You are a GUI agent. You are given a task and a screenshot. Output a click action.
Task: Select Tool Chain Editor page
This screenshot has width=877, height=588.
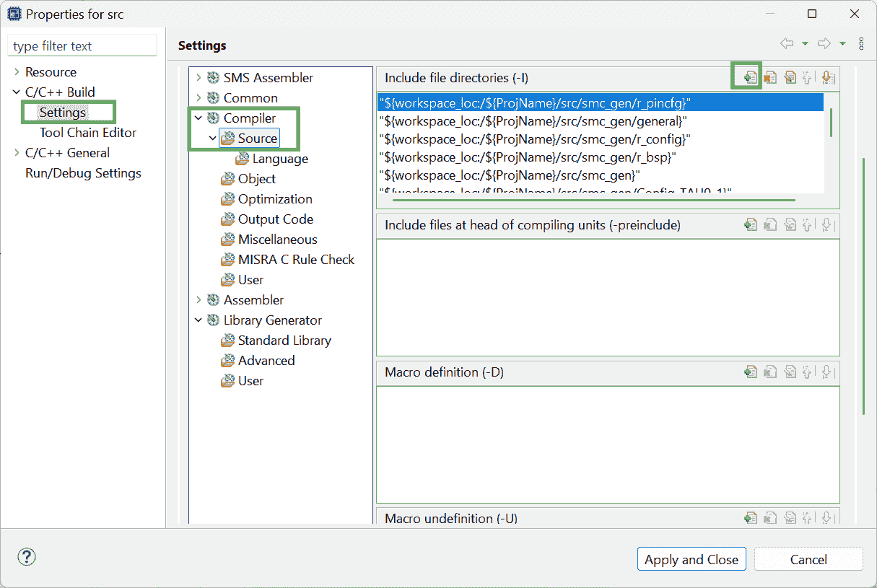click(x=87, y=133)
